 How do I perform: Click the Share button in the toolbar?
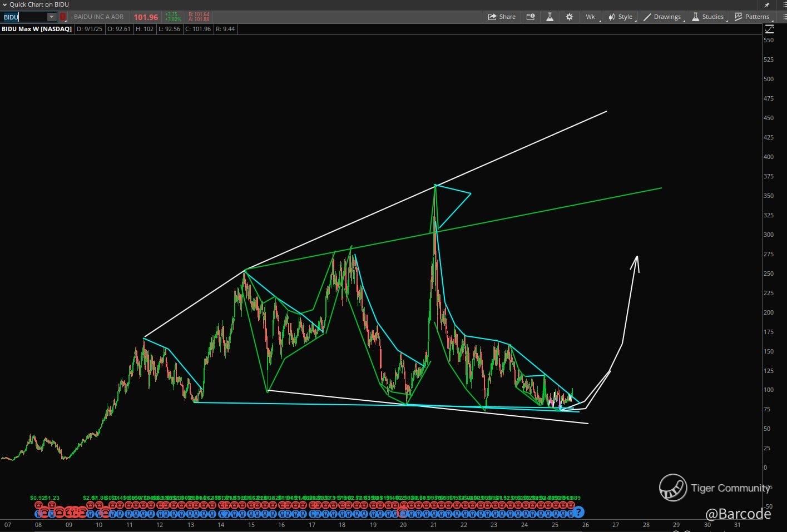click(502, 17)
